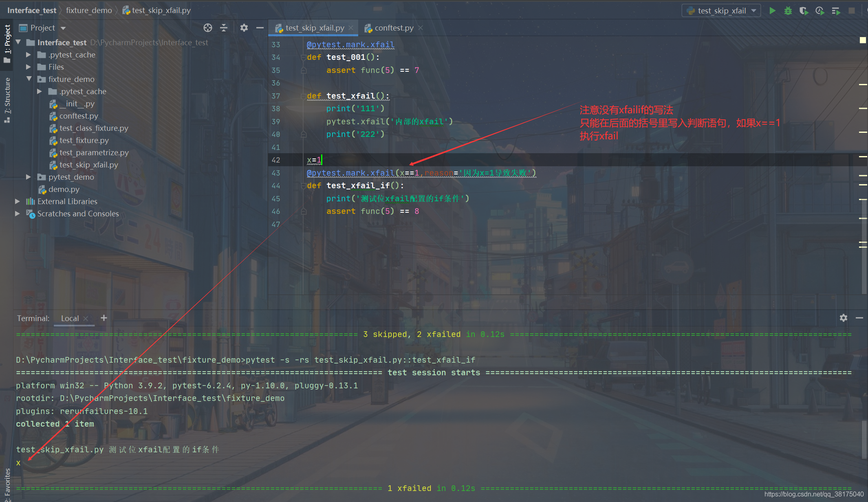Open the profiler run icon
The height and width of the screenshot is (502, 868).
[820, 11]
